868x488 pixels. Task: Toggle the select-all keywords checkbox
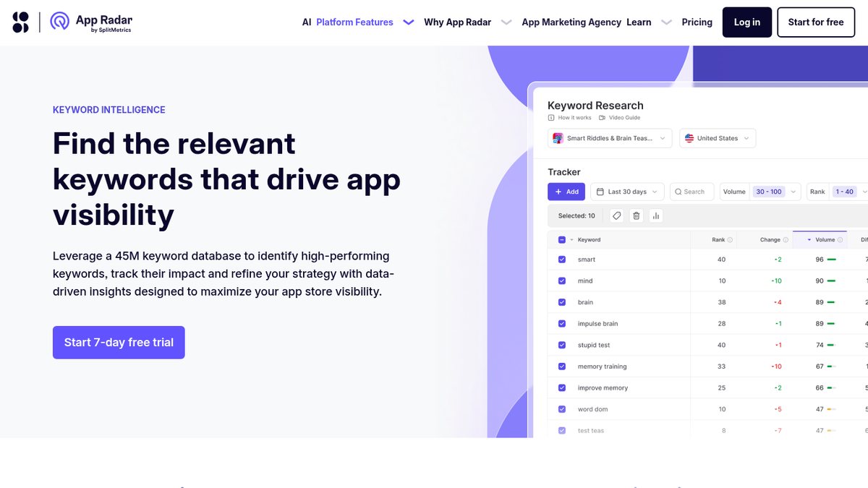(562, 240)
